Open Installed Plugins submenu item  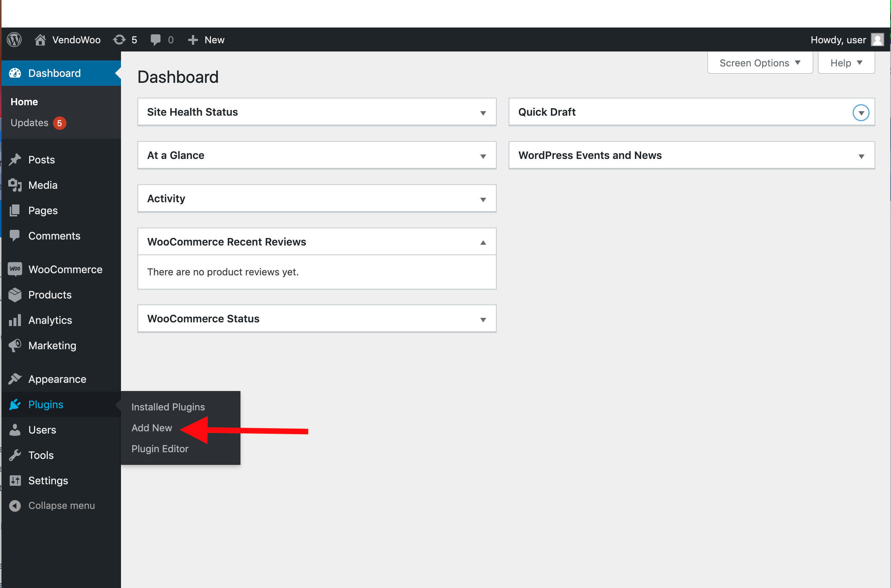point(168,407)
